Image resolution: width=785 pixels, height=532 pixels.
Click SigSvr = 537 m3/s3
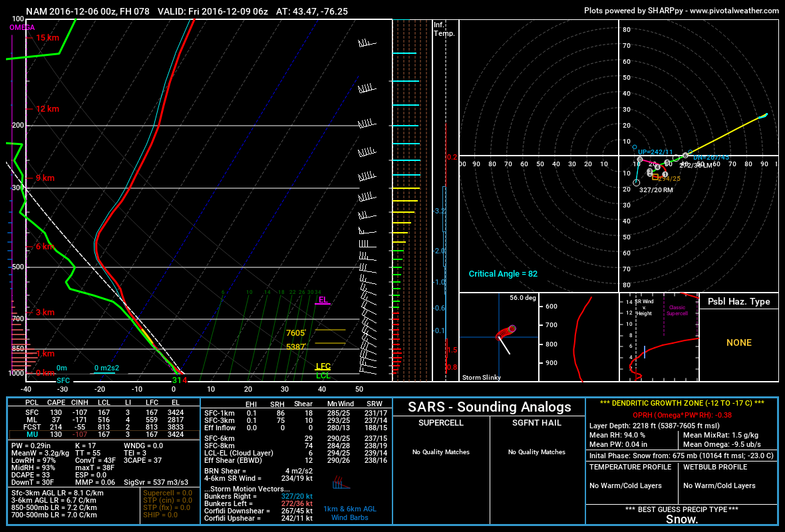point(156,482)
